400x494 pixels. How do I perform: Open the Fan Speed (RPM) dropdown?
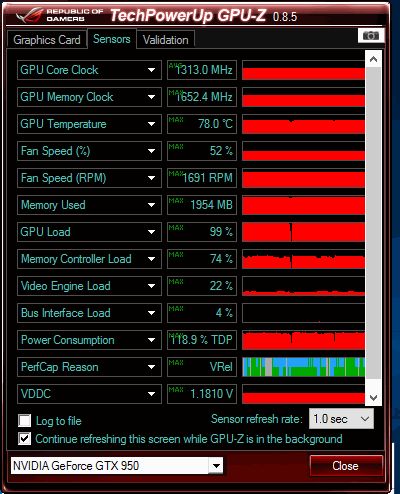point(89,178)
